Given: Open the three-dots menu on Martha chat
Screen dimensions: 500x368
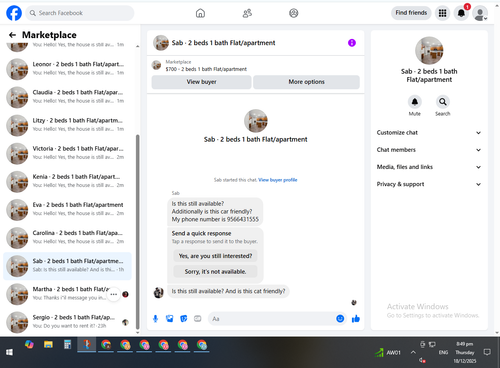Looking at the screenshot, I should 114,294.
